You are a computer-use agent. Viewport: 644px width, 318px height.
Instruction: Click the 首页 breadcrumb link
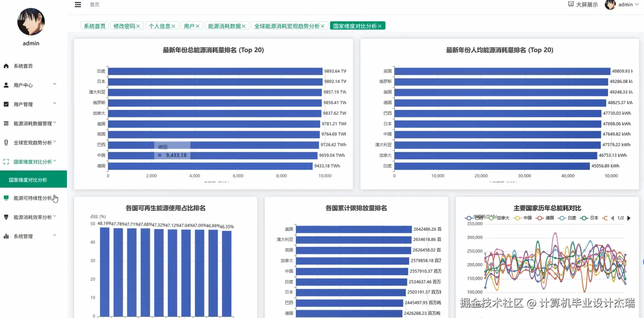point(95,5)
